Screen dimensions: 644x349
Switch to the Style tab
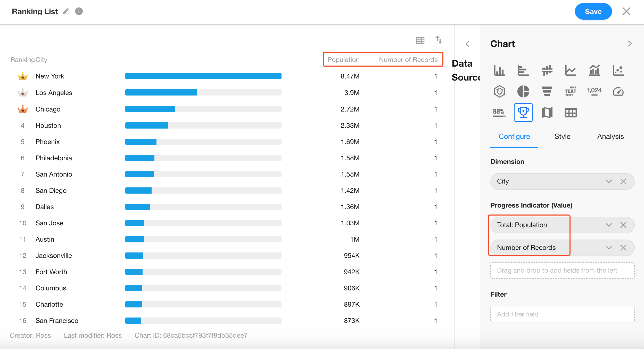pos(562,136)
